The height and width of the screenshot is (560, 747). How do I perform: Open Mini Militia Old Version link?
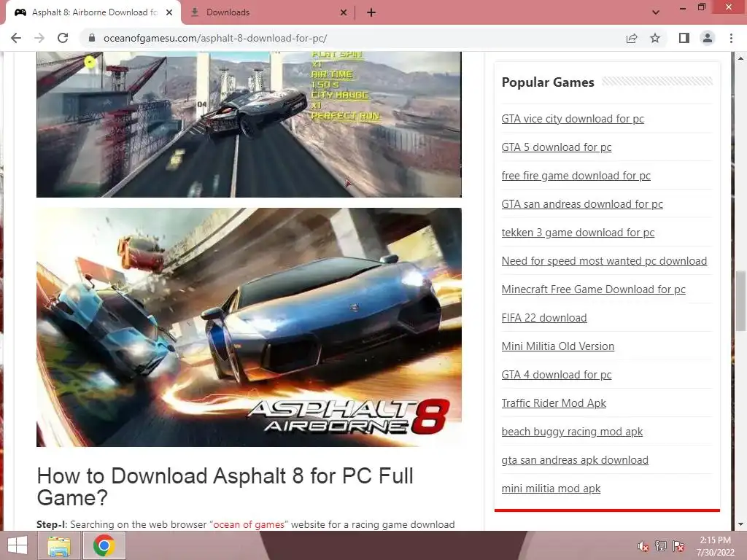(x=558, y=346)
